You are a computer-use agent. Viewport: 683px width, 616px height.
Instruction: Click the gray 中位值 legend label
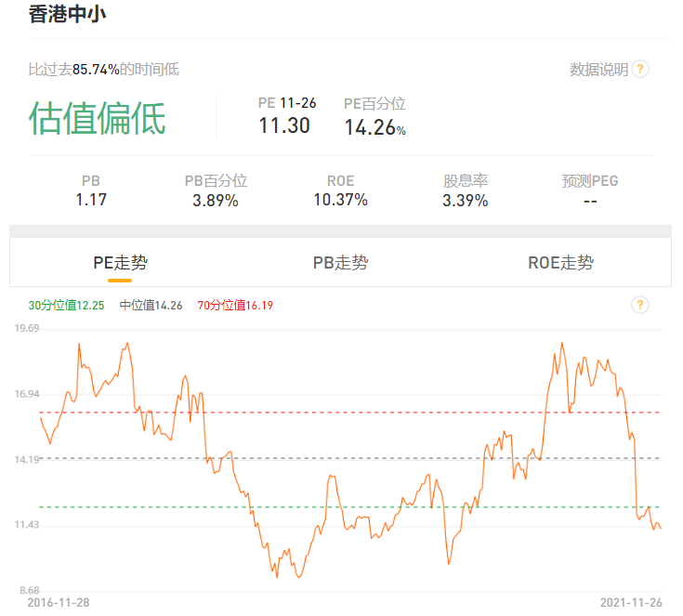tap(151, 305)
